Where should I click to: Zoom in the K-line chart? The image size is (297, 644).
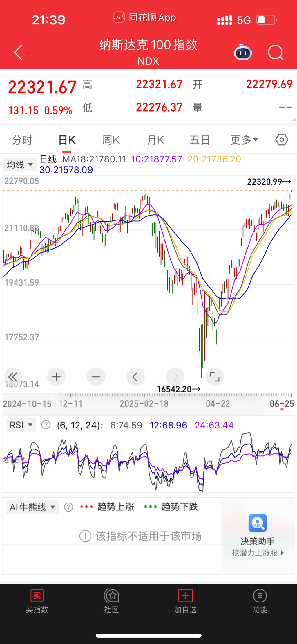pos(56,377)
